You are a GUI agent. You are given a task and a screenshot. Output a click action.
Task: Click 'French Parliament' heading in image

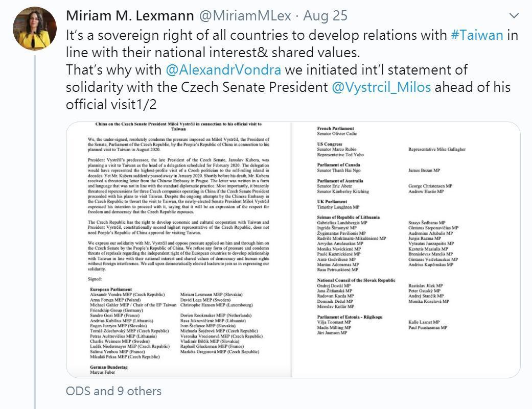[335, 129]
